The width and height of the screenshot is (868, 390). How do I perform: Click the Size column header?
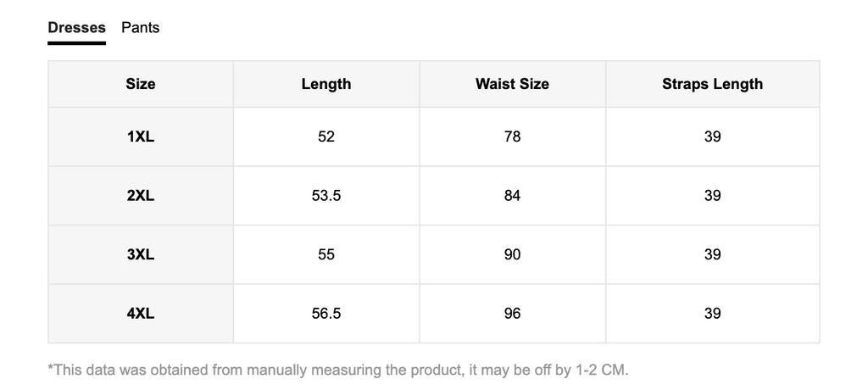tap(141, 84)
